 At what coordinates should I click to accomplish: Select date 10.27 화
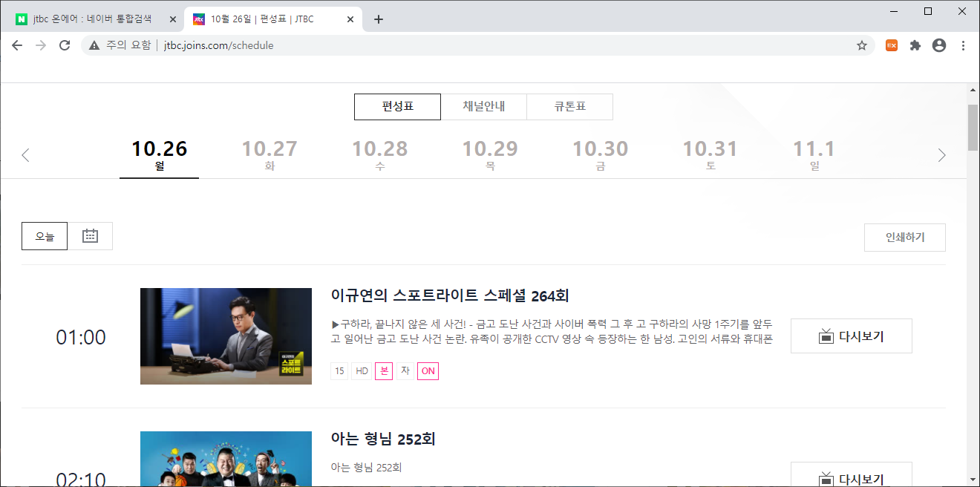(x=269, y=156)
